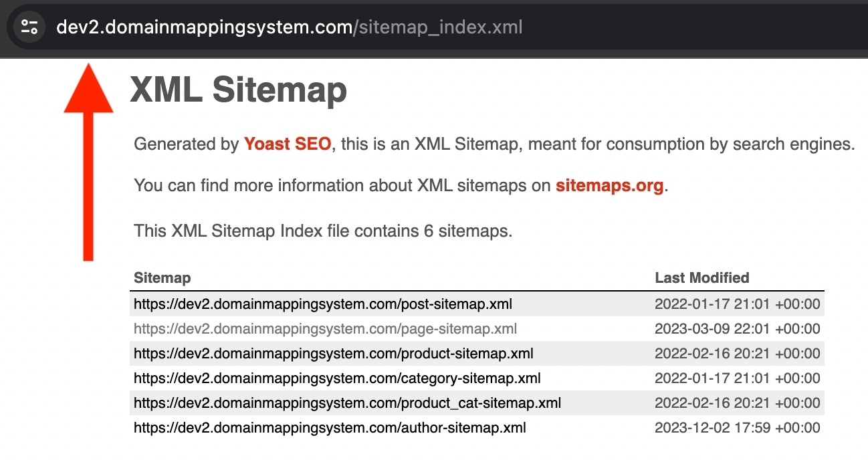Click the site information icon in address bar
Image resolution: width=868 pixels, height=460 pixels.
coord(29,27)
